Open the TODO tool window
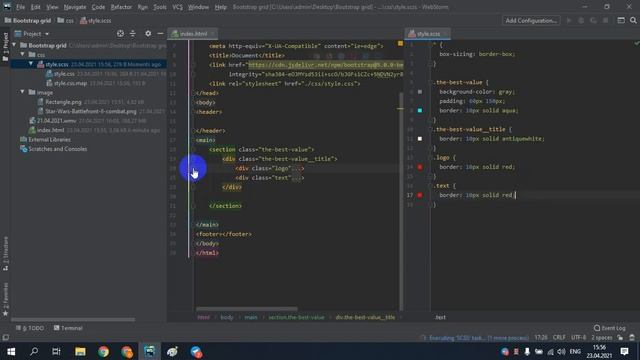This screenshot has height=360, width=640. [30, 328]
